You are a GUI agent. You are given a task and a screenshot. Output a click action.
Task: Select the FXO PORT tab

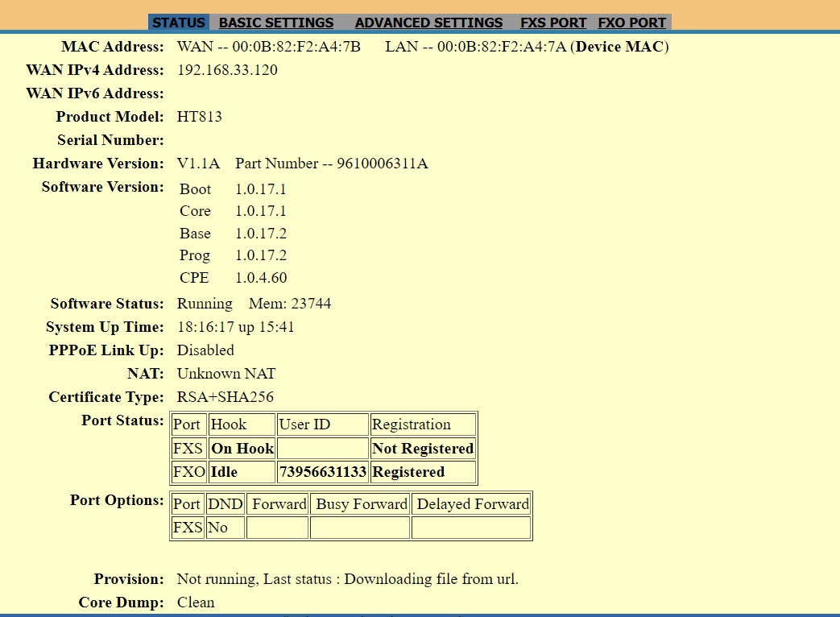pos(631,23)
